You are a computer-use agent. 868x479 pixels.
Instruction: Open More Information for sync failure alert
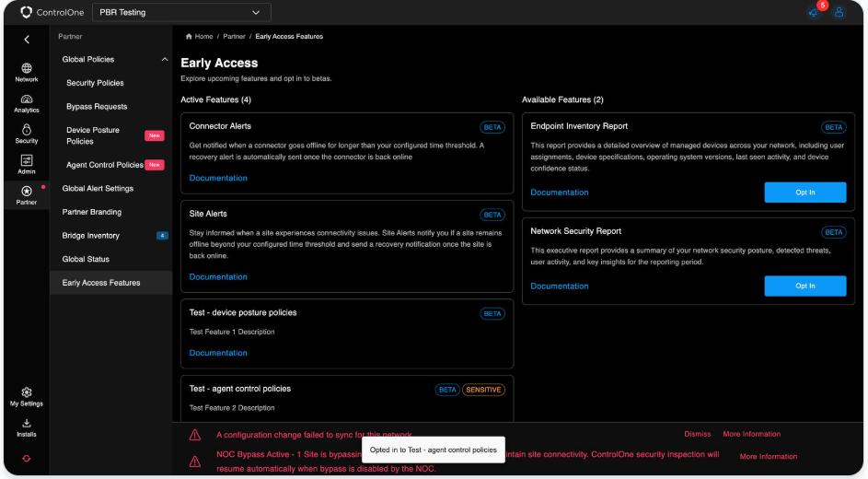coord(751,434)
